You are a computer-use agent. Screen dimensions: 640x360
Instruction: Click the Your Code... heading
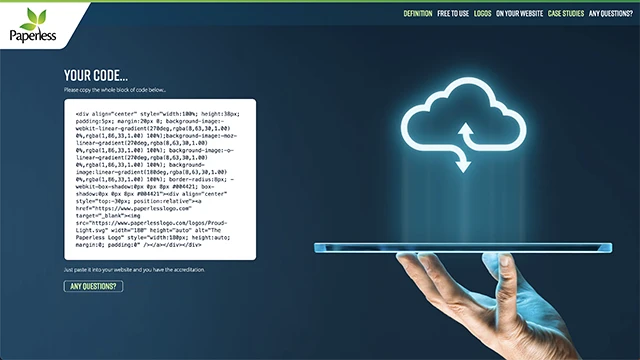click(96, 75)
